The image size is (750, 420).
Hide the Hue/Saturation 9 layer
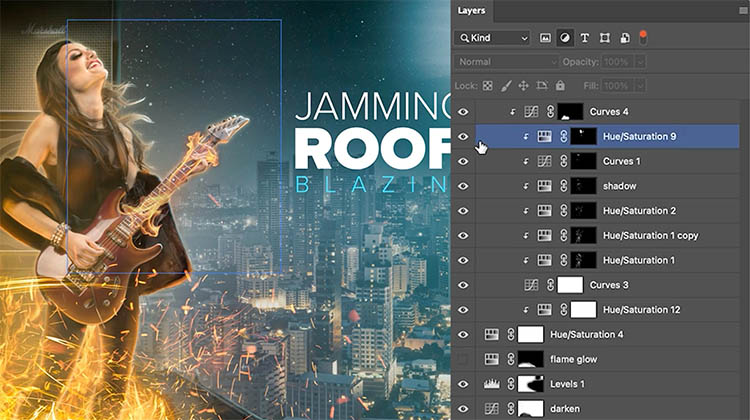point(463,137)
